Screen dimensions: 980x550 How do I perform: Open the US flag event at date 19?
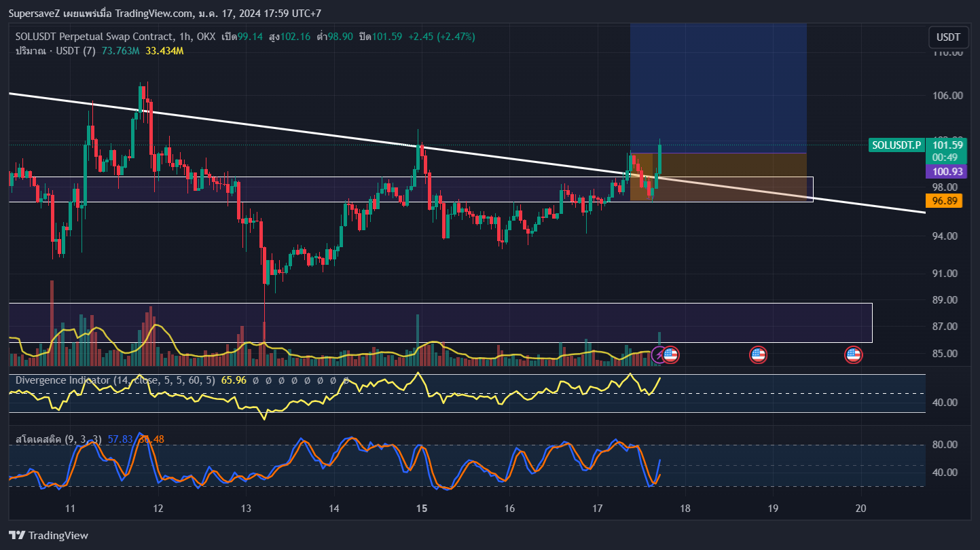tap(758, 354)
